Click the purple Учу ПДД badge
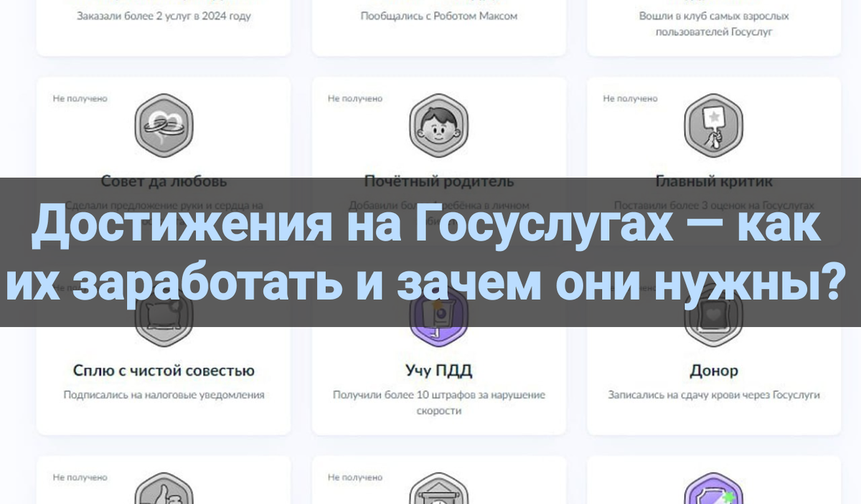Image resolution: width=861 pixels, height=504 pixels. [439, 316]
